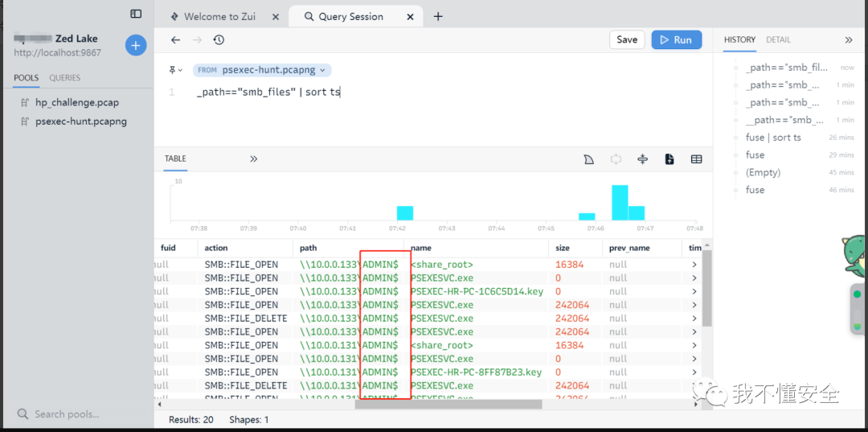Expand chevron of 10.0.0.133 FILE_DELETE row
The height and width of the screenshot is (432, 868).
(x=694, y=319)
